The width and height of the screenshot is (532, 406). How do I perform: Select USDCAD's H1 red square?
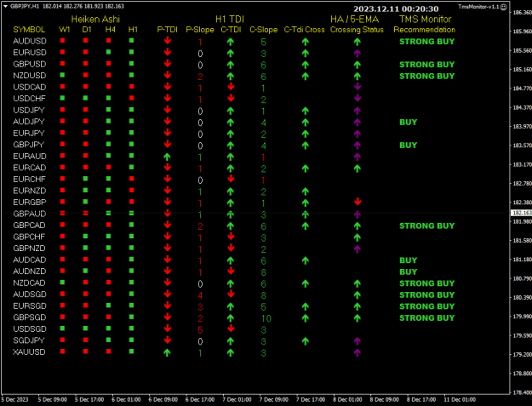pos(132,87)
